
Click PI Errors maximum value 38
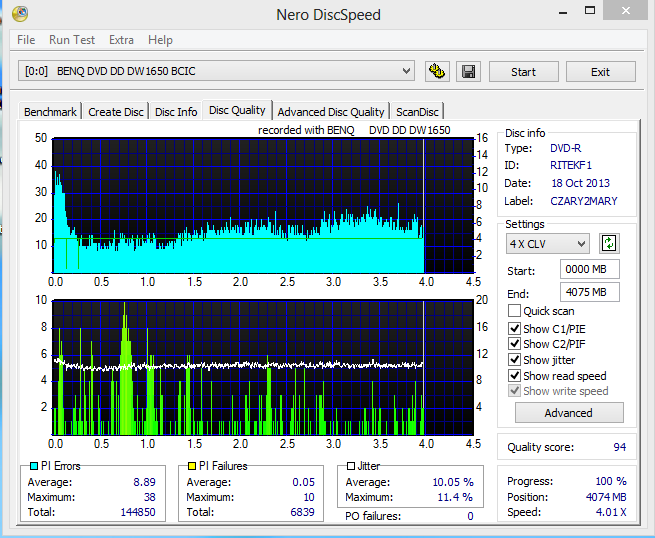coord(150,497)
